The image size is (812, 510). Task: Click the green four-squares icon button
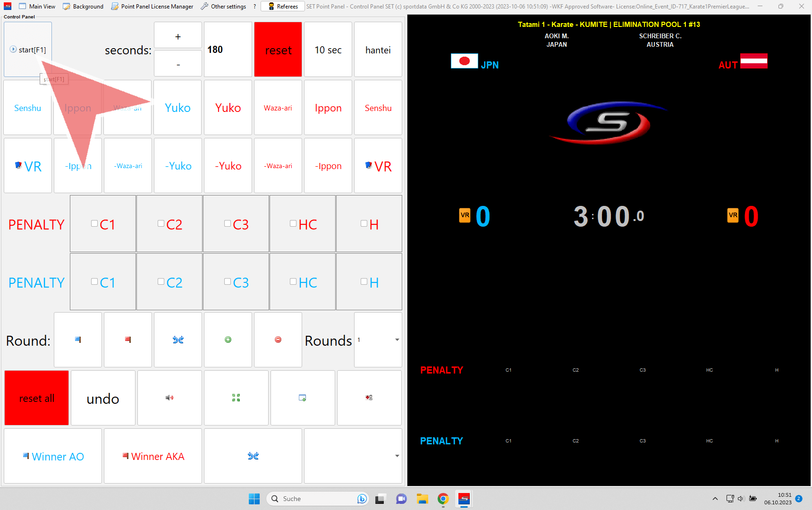236,398
